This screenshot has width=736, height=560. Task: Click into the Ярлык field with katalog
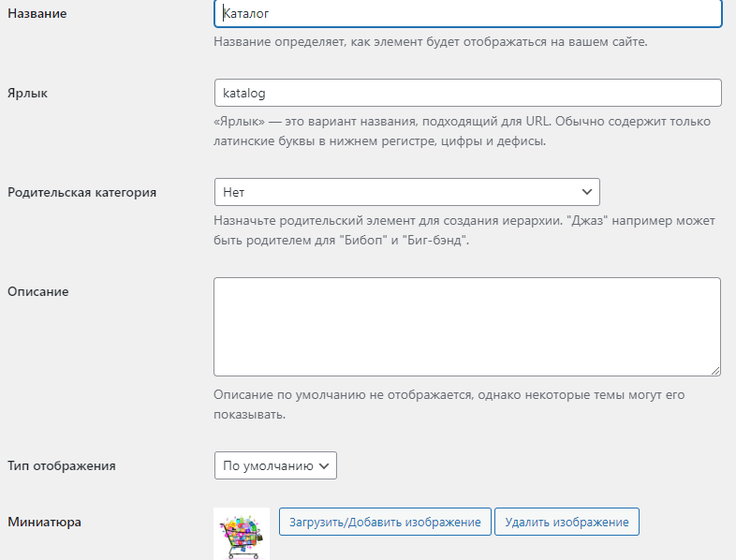pyautogui.click(x=468, y=93)
